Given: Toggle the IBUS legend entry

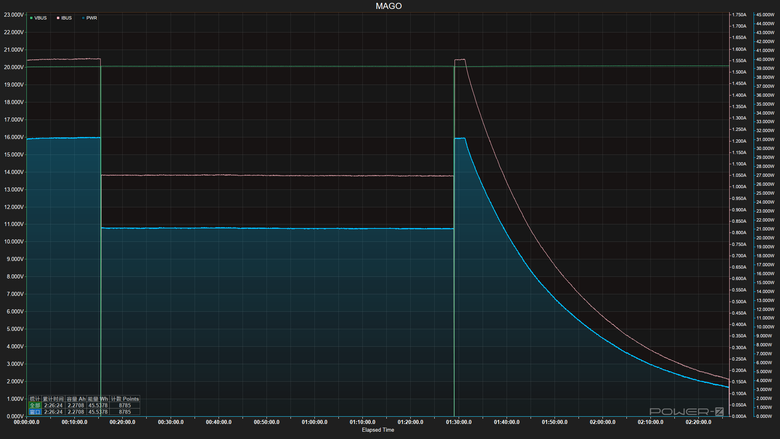Looking at the screenshot, I should [64, 18].
